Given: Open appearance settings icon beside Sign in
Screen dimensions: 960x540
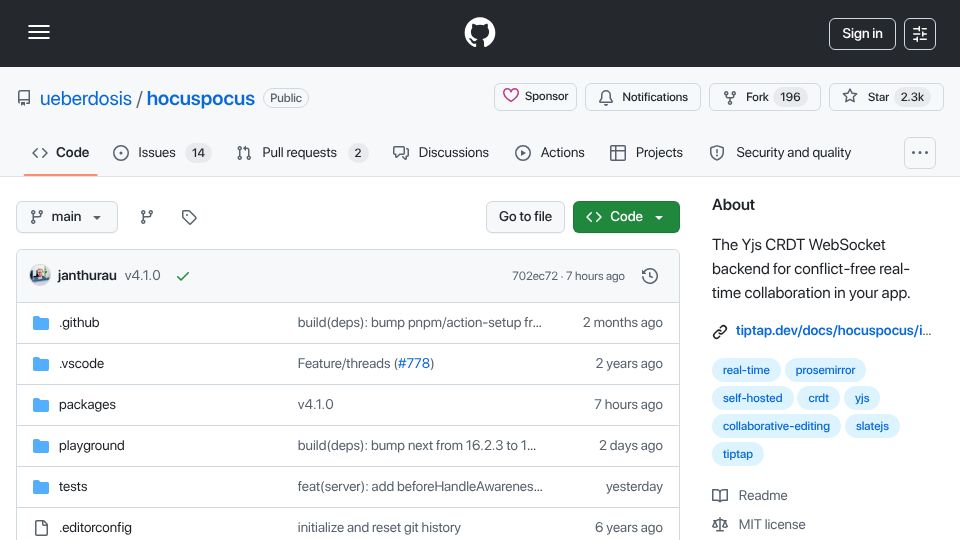Looking at the screenshot, I should coord(920,34).
